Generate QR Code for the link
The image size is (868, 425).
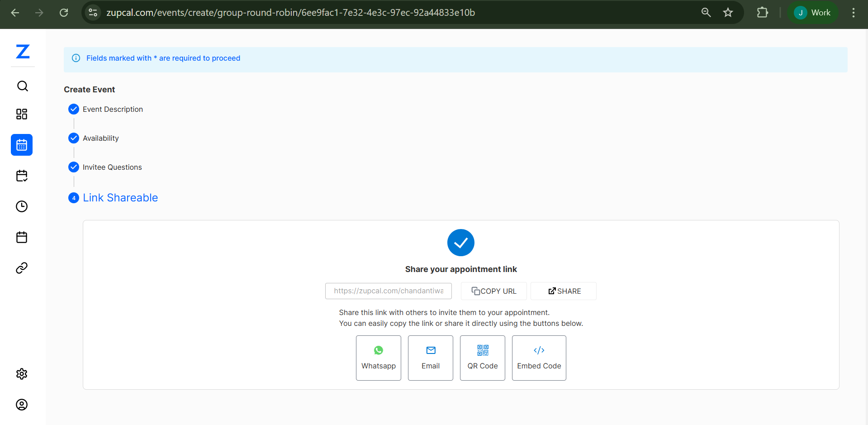coord(482,358)
